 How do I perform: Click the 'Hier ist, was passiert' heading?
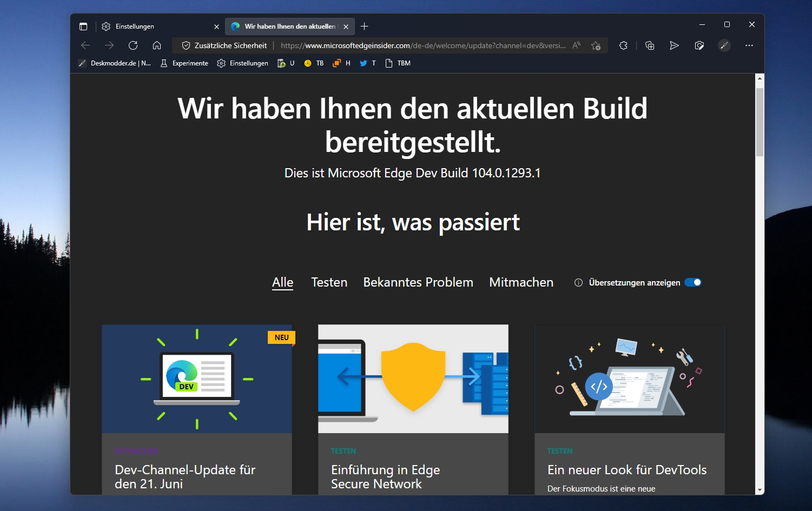413,222
